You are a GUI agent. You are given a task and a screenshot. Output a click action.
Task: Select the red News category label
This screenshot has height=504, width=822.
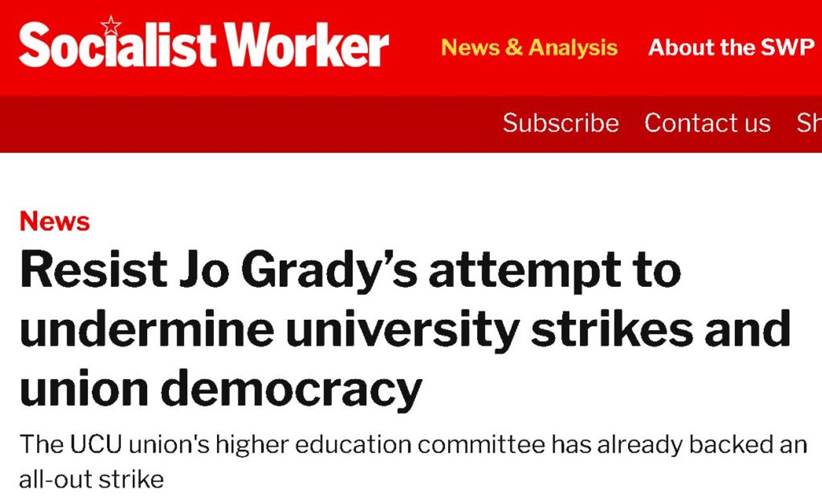click(x=55, y=222)
